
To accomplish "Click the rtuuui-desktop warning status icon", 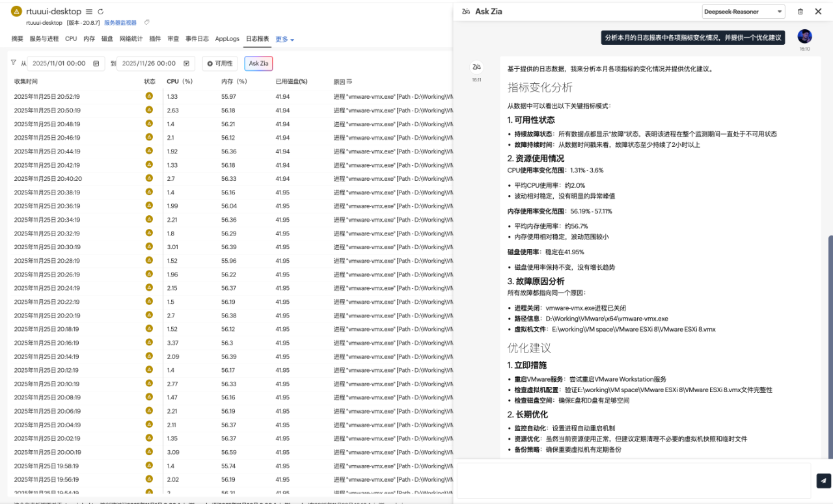I will 16,12.
